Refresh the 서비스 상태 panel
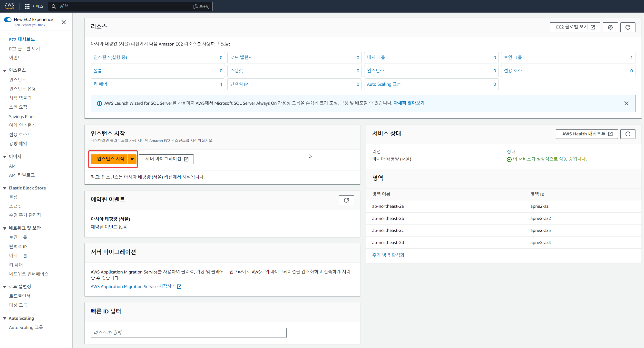This screenshot has height=348, width=644. [627, 134]
